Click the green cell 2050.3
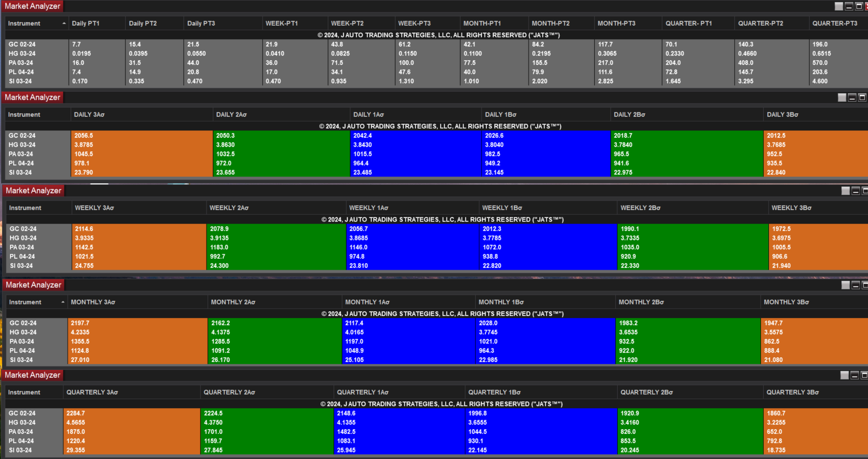This screenshot has height=459, width=868. point(281,136)
